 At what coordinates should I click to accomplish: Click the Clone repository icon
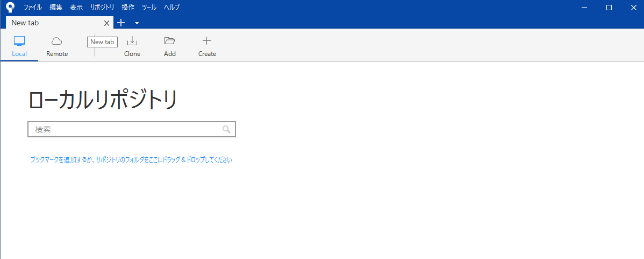[132, 41]
